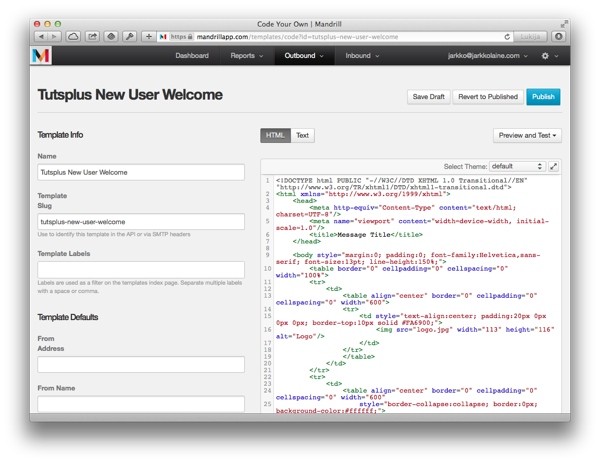Image resolution: width=600 pixels, height=463 pixels.
Task: Click the share toolbar icon
Action: pos(92,37)
